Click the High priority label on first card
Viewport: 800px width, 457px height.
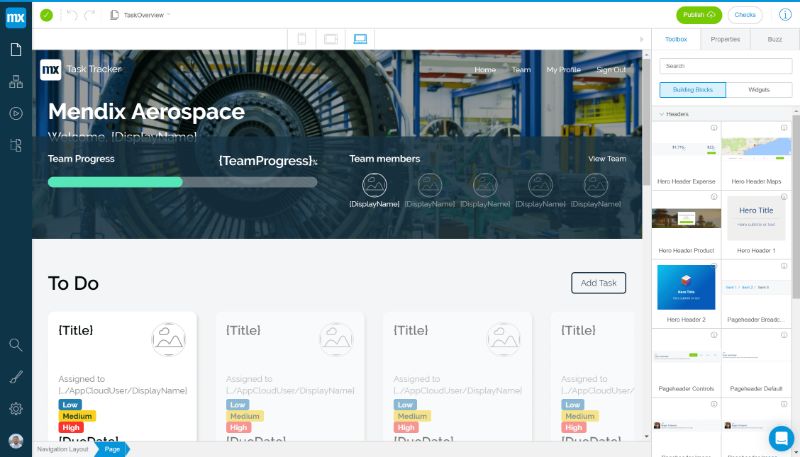point(71,427)
